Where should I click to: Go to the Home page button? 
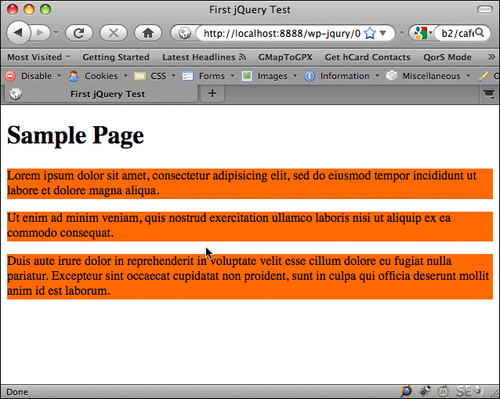pyautogui.click(x=148, y=33)
